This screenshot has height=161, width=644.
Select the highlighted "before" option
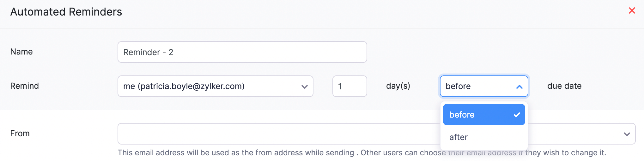tap(474, 115)
